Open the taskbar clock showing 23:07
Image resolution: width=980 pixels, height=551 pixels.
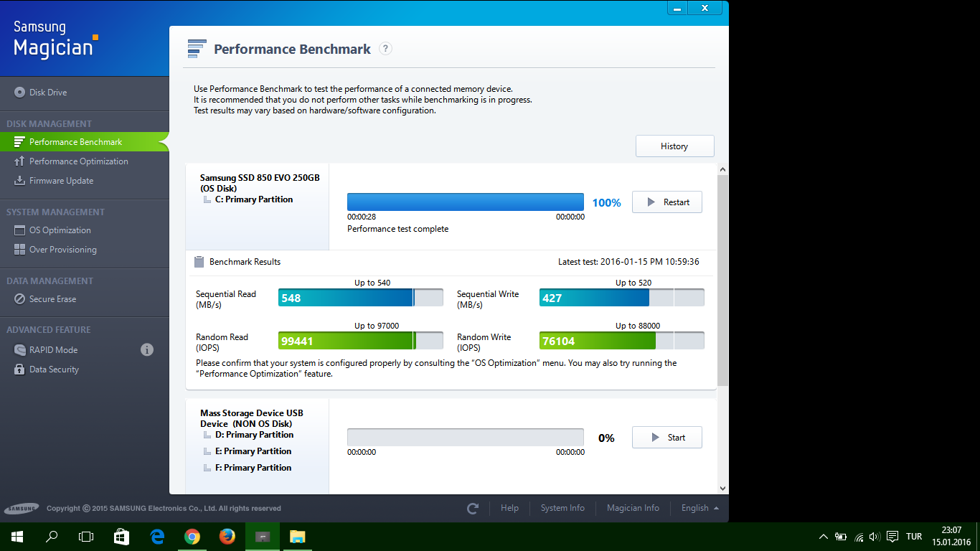pyautogui.click(x=951, y=537)
